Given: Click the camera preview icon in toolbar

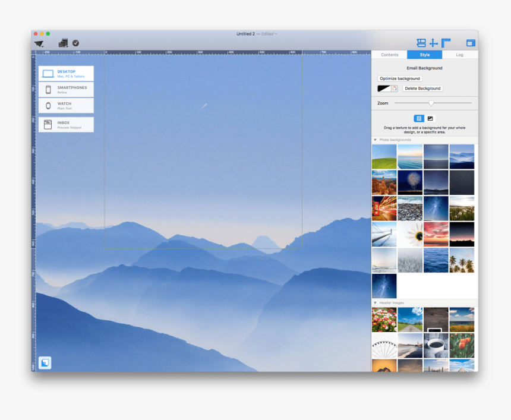Looking at the screenshot, I should (x=63, y=42).
